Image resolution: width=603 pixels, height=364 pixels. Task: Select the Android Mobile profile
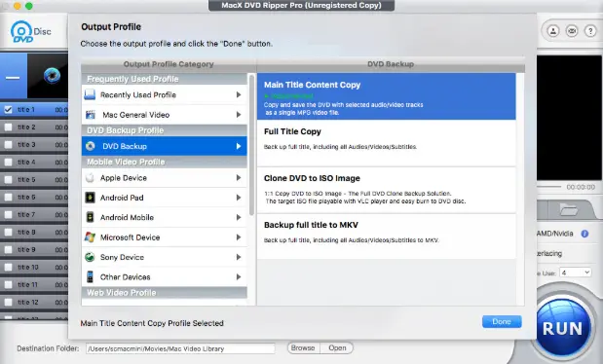[x=165, y=218]
